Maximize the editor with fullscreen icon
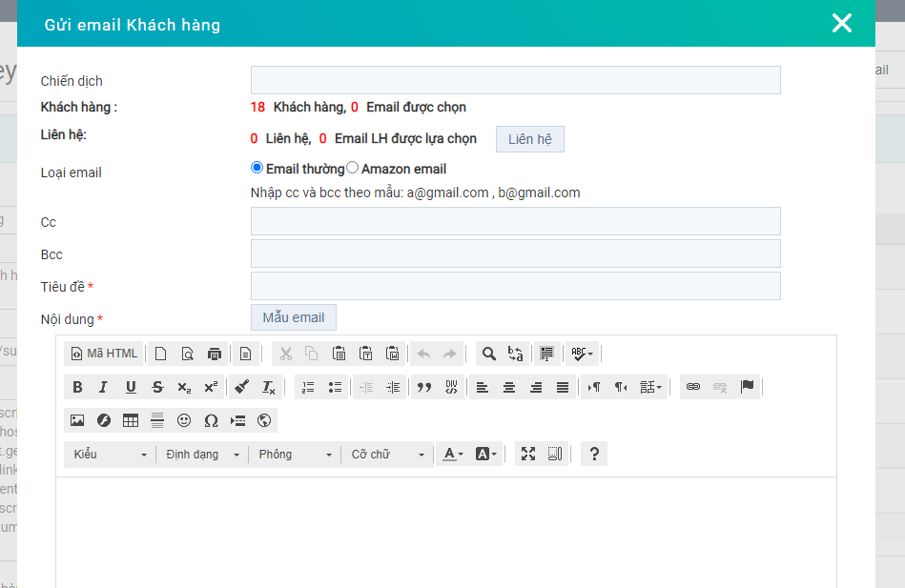The width and height of the screenshot is (905, 588). 527,455
